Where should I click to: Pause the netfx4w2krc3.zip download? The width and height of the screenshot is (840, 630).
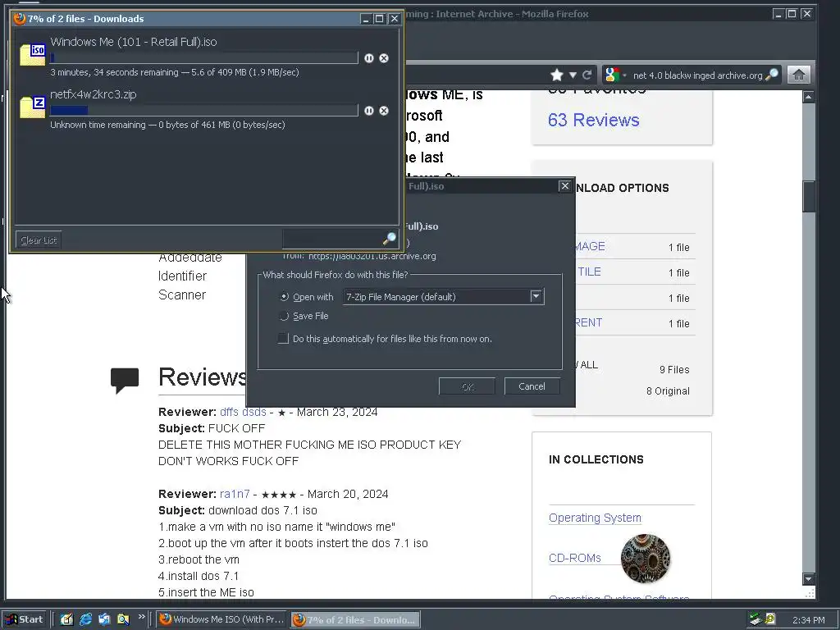point(369,111)
